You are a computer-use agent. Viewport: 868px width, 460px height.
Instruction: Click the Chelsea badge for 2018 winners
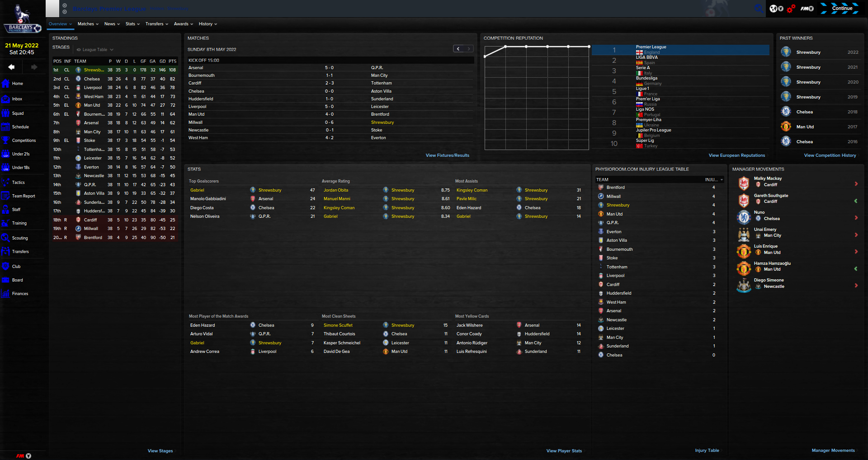pyautogui.click(x=786, y=112)
